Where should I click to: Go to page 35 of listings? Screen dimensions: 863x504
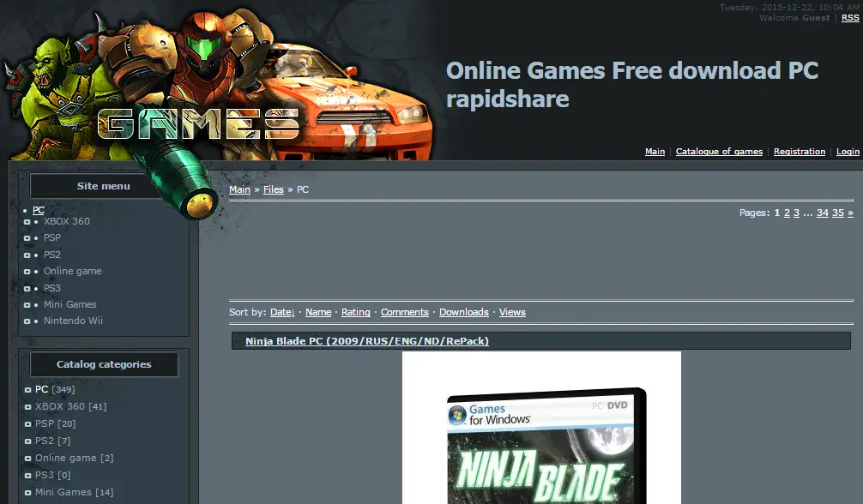pos(837,213)
